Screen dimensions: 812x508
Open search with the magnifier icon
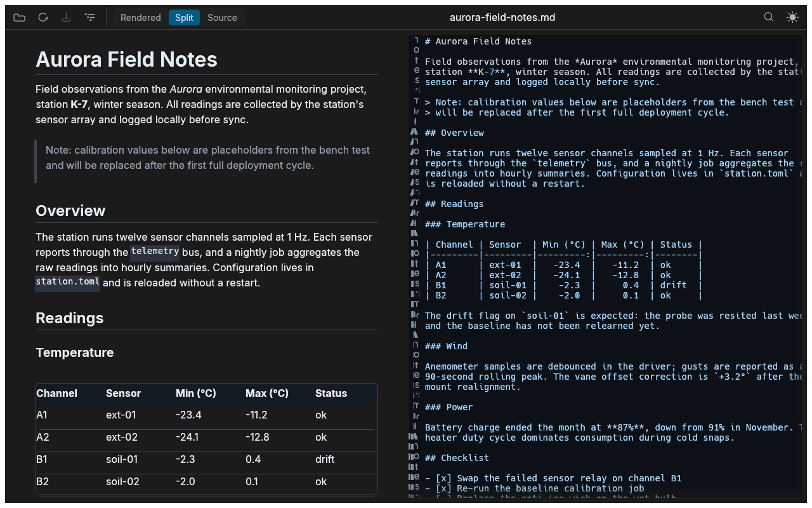[769, 17]
